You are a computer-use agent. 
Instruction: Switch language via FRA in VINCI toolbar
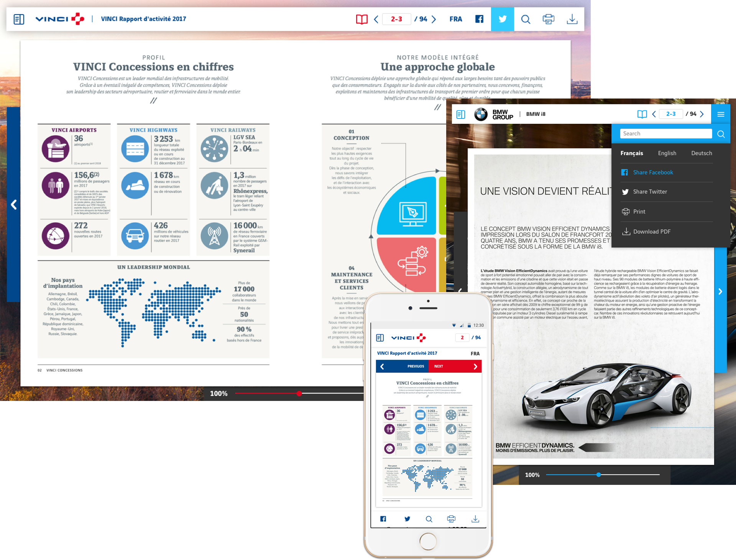coord(456,19)
